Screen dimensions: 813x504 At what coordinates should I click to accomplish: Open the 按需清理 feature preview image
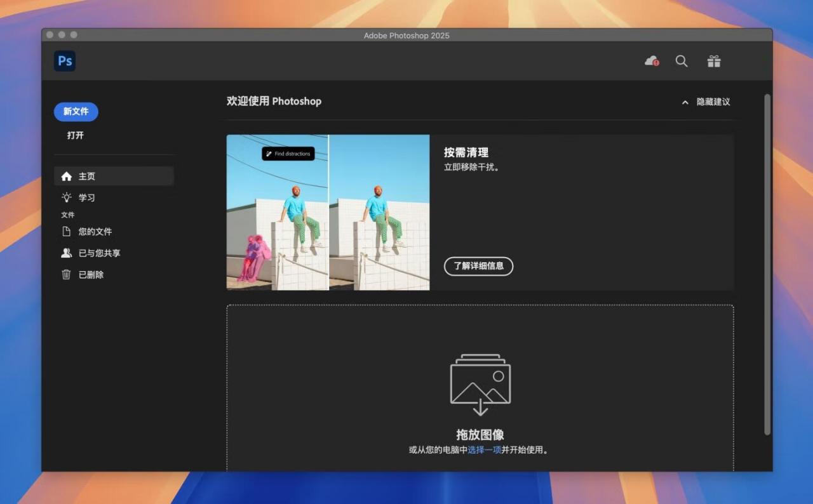click(328, 211)
